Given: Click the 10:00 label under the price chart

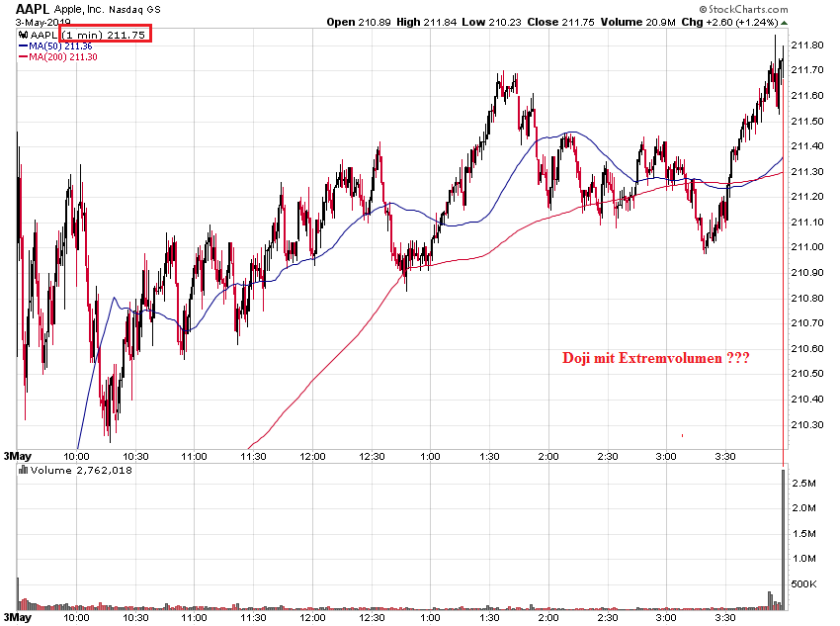Looking at the screenshot, I should [77, 456].
